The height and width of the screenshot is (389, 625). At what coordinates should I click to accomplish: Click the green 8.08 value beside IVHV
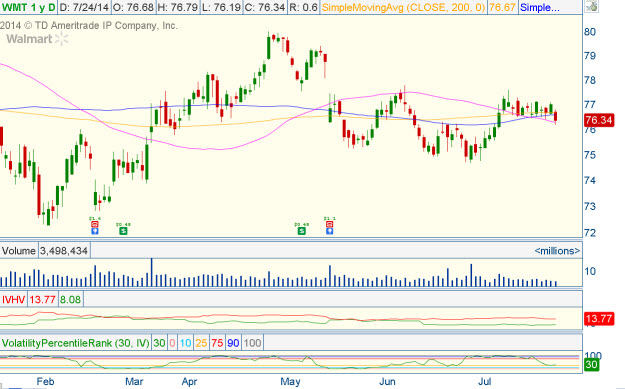[x=70, y=299]
